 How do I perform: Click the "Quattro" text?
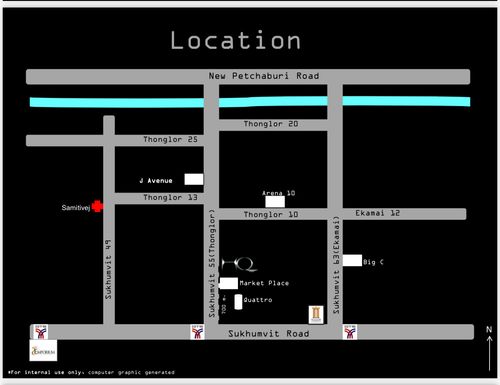pos(258,300)
